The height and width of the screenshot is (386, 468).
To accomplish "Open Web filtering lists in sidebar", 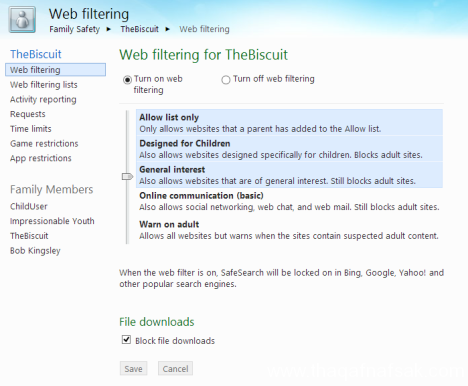I will (44, 85).
